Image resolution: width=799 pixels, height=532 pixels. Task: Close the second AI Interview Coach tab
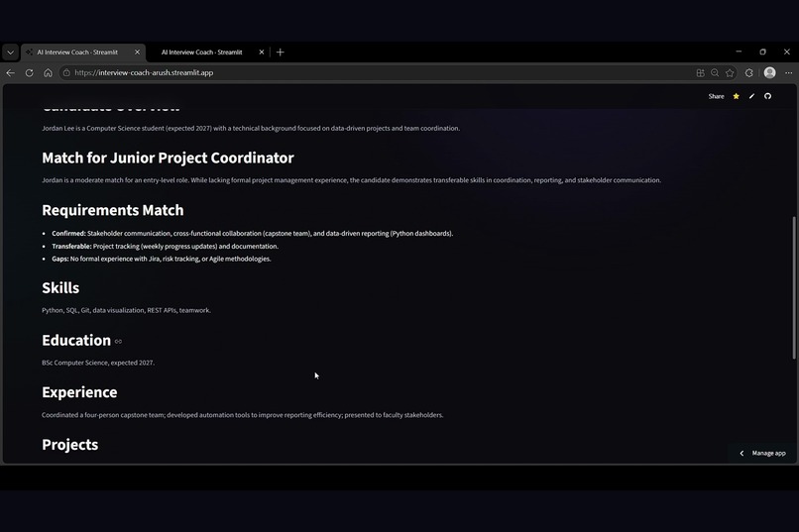tap(262, 52)
